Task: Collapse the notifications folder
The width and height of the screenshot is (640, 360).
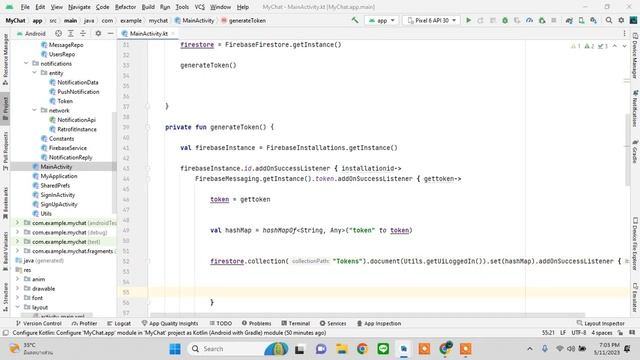Action: pyautogui.click(x=26, y=63)
